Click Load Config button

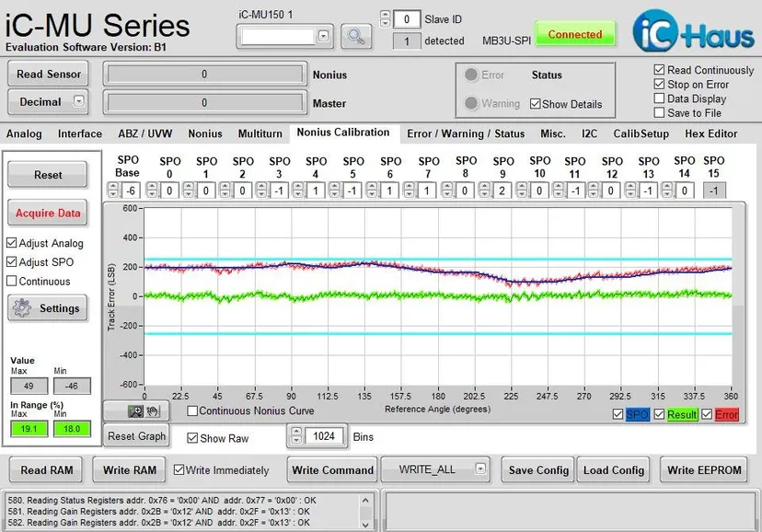[613, 469]
